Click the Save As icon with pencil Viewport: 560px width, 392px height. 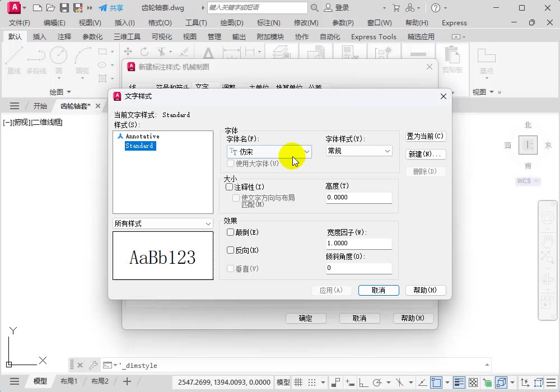point(77,8)
